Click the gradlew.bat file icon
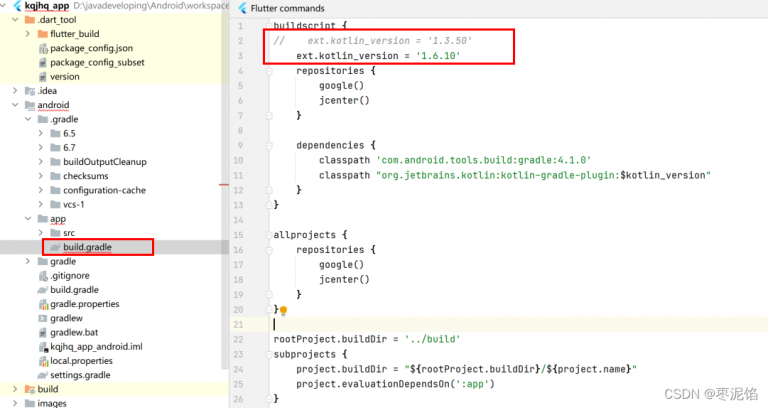This screenshot has height=408, width=768. coord(42,332)
